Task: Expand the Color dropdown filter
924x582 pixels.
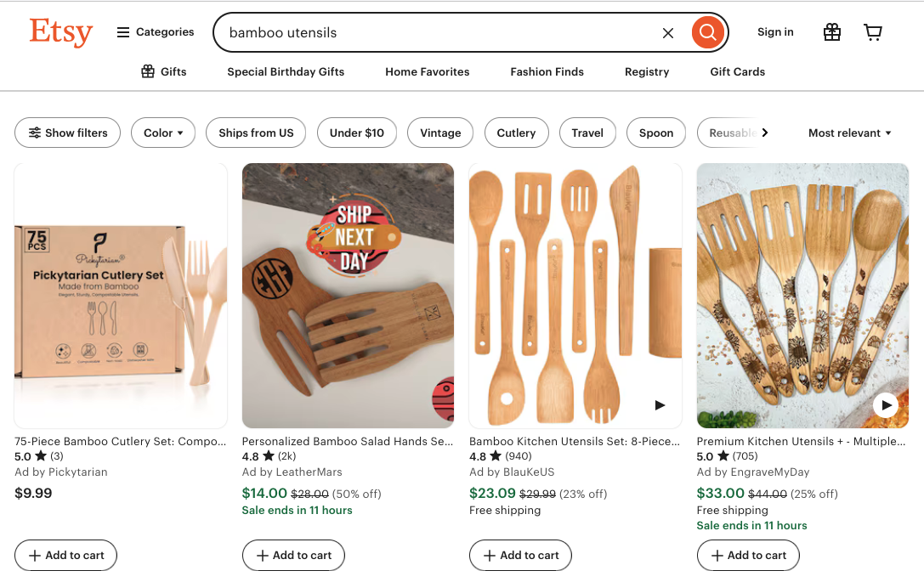Action: pyautogui.click(x=163, y=133)
